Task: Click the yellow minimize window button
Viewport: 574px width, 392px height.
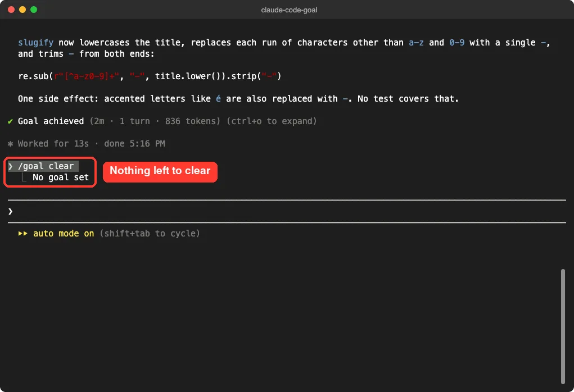Action: [22, 10]
